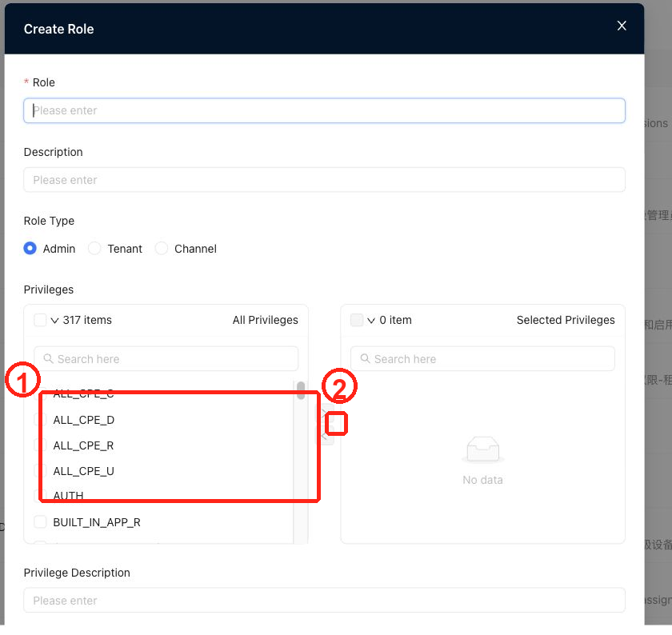Image resolution: width=672 pixels, height=635 pixels.
Task: Click the Selected Privileges search box
Action: click(x=482, y=358)
